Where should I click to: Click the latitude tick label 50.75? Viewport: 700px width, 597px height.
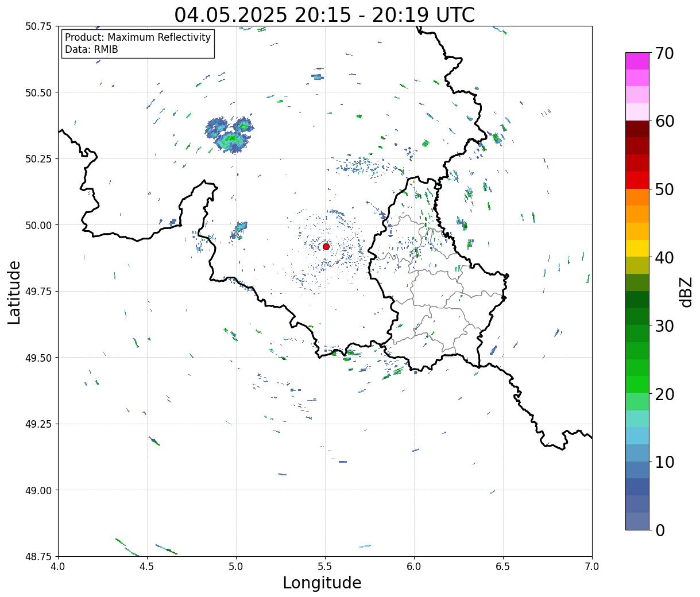(x=38, y=26)
